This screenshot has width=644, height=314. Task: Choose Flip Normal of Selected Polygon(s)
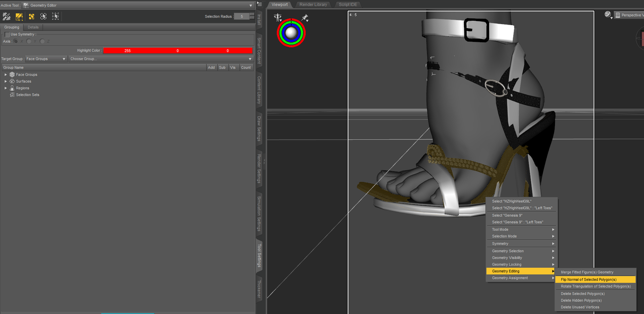[x=596, y=279]
